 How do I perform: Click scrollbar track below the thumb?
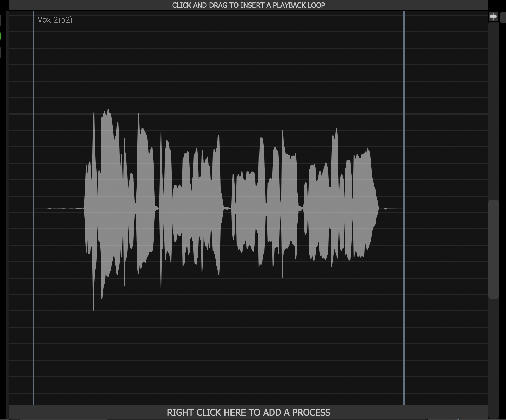point(493,352)
